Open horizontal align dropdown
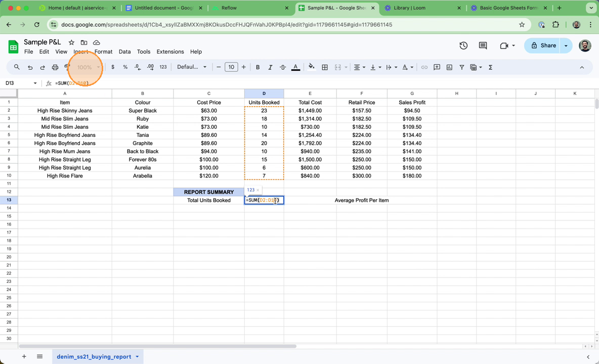The width and height of the screenshot is (599, 364). 359,67
